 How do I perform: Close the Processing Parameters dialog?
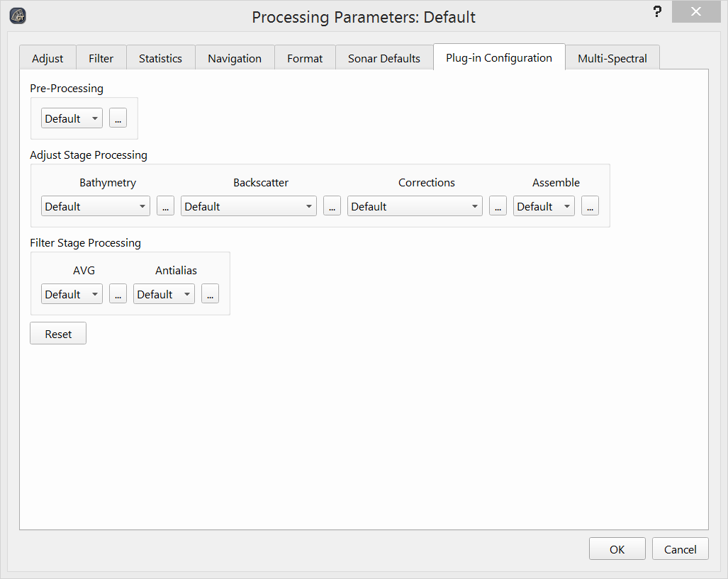695,11
